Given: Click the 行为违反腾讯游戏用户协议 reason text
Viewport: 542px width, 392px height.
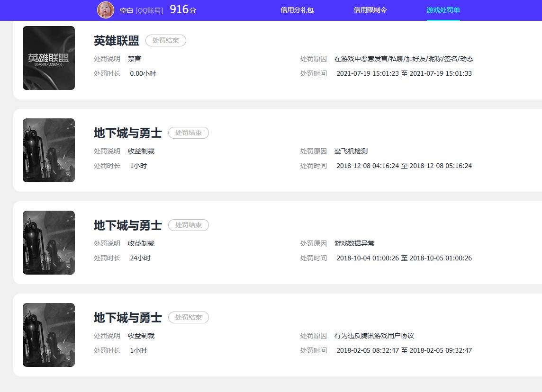Looking at the screenshot, I should [x=374, y=336].
